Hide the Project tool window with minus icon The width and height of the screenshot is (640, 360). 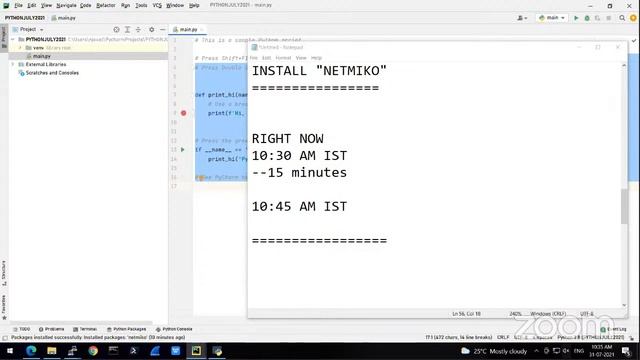pyautogui.click(x=162, y=29)
